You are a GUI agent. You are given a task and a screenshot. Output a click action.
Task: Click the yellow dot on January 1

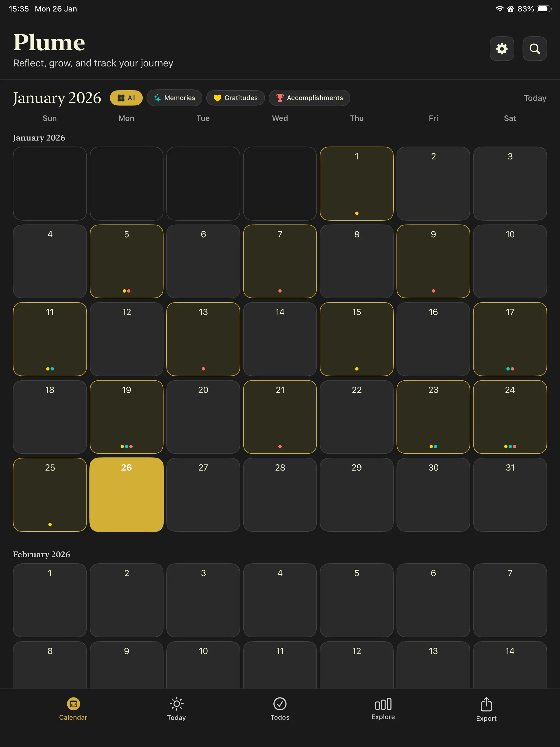click(357, 213)
